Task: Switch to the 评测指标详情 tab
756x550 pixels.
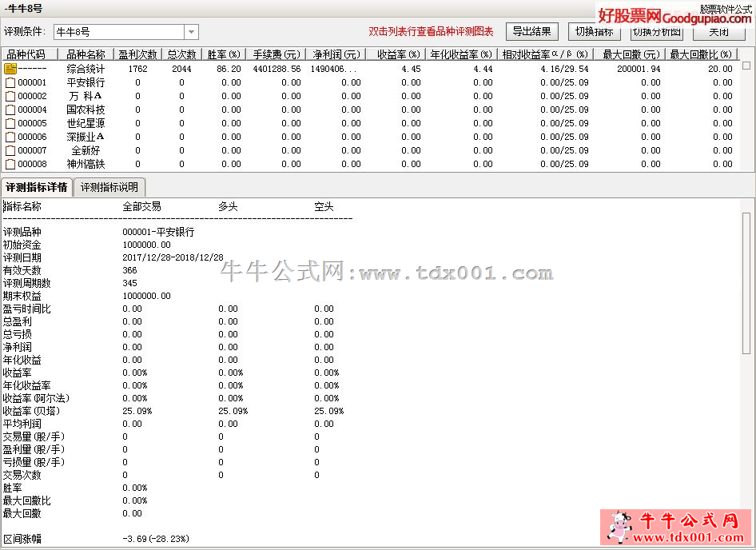Action: click(x=37, y=187)
